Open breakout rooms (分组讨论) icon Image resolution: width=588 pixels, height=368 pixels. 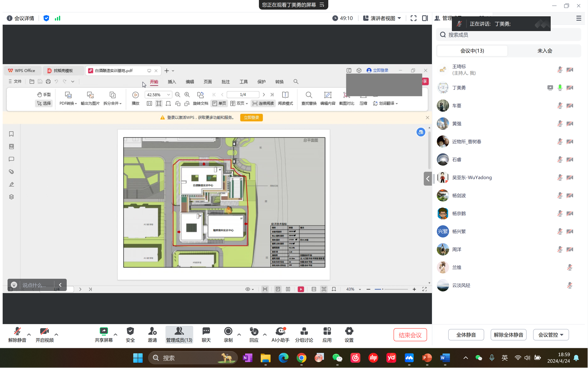(304, 331)
